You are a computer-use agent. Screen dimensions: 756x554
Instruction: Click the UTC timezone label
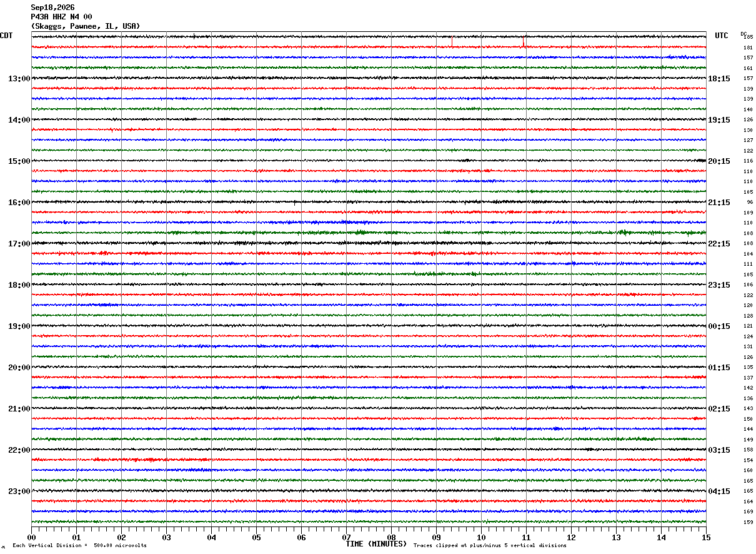pos(722,36)
